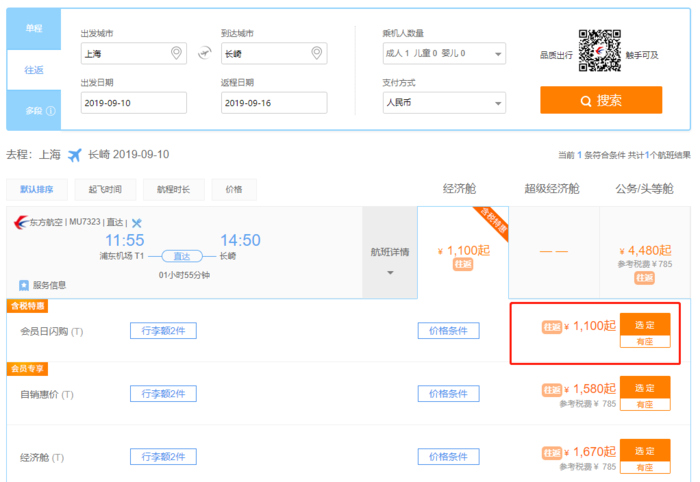Image resolution: width=700 pixels, height=482 pixels.
Task: Click the location pin in arrival city field
Action: (x=317, y=53)
